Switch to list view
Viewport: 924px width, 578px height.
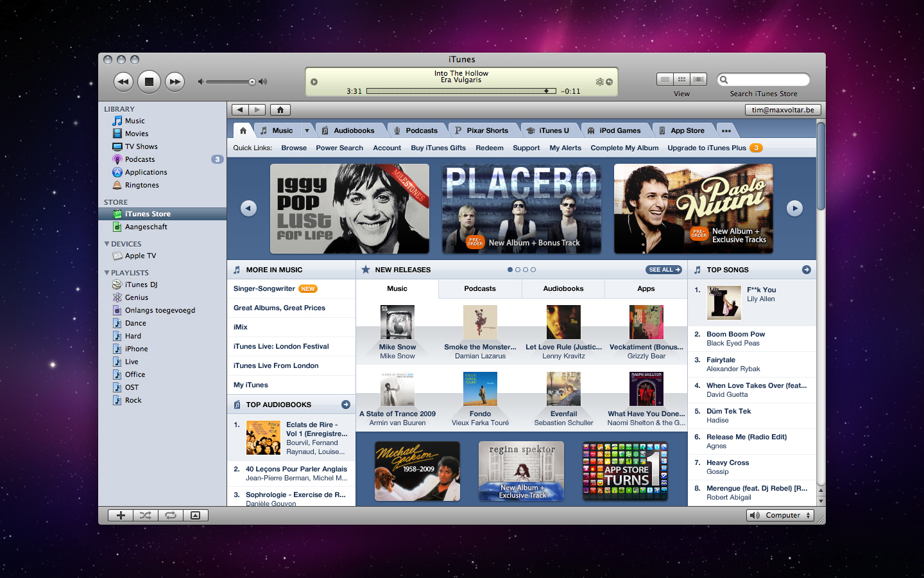(x=665, y=80)
